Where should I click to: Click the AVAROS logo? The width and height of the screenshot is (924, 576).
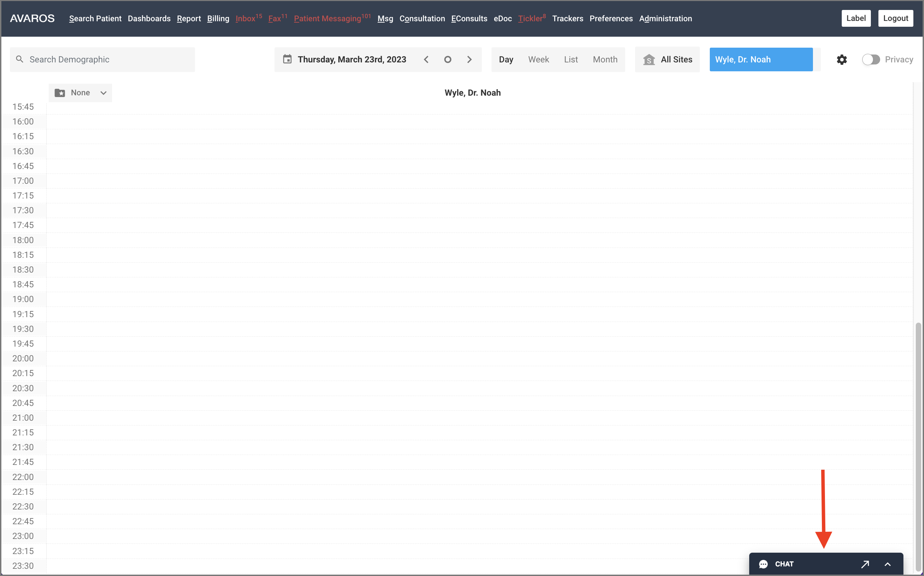32,18
